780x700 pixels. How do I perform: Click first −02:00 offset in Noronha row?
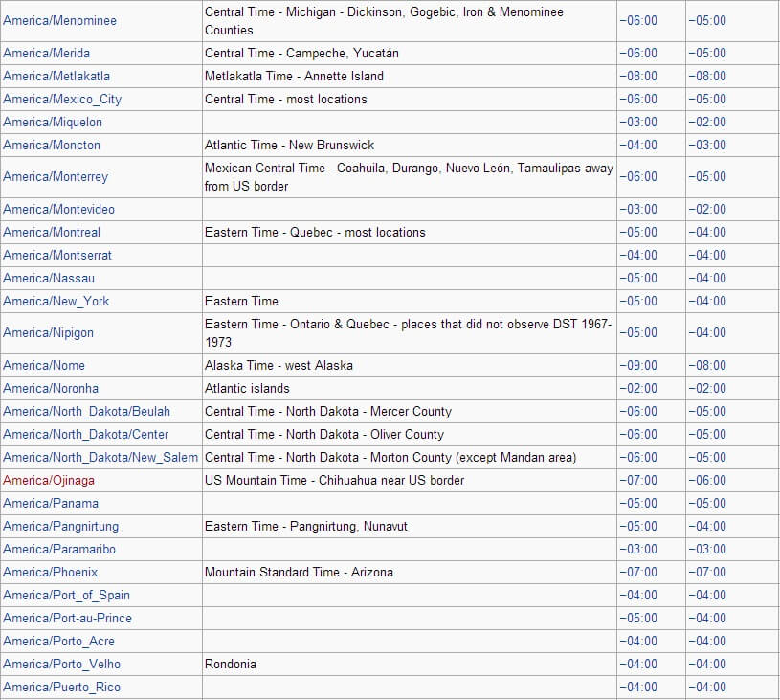638,388
